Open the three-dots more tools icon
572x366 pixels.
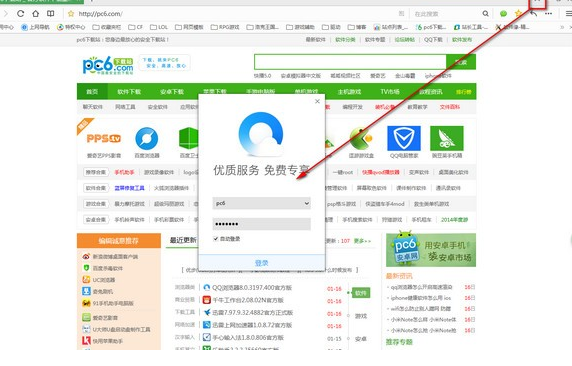pyautogui.click(x=548, y=14)
